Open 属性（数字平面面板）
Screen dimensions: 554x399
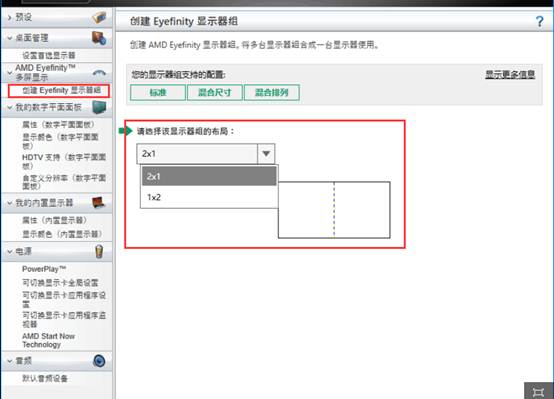58,124
